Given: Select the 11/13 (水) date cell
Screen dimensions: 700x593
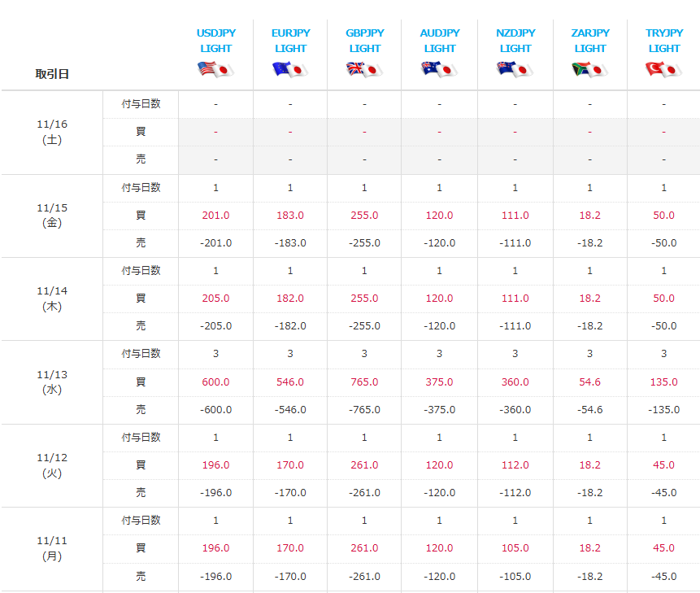Looking at the screenshot, I should click(x=52, y=382).
